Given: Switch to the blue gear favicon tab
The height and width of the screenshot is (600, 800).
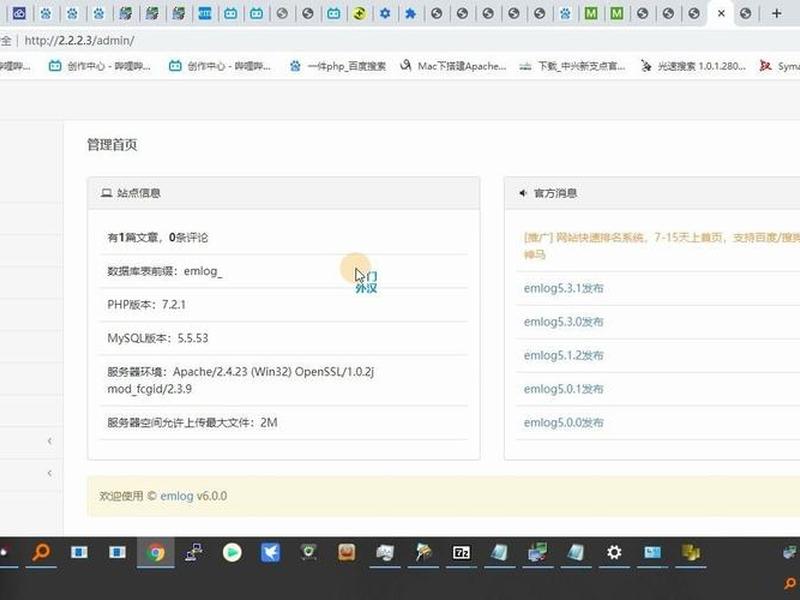Looking at the screenshot, I should pos(385,13).
